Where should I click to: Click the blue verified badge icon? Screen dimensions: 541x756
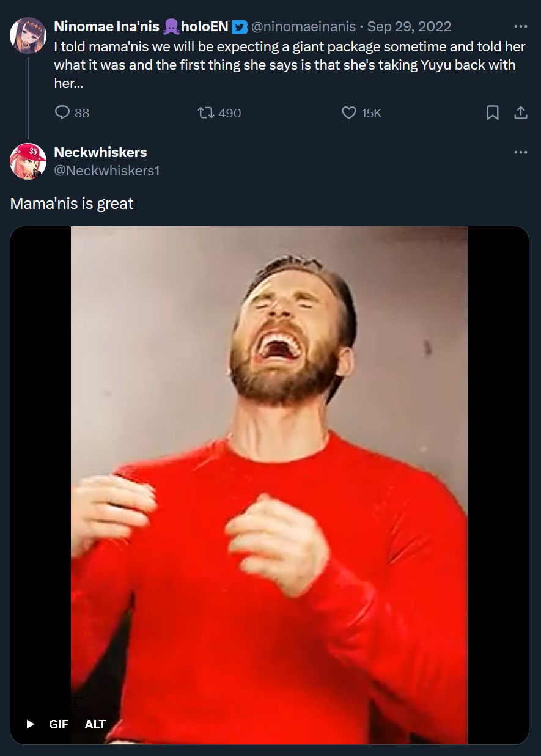[x=239, y=27]
